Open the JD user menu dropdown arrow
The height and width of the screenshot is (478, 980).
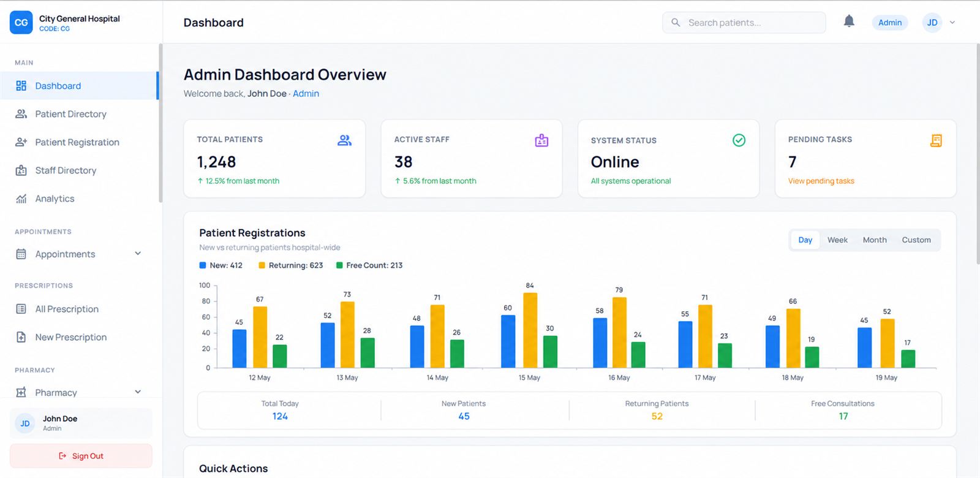(x=952, y=23)
